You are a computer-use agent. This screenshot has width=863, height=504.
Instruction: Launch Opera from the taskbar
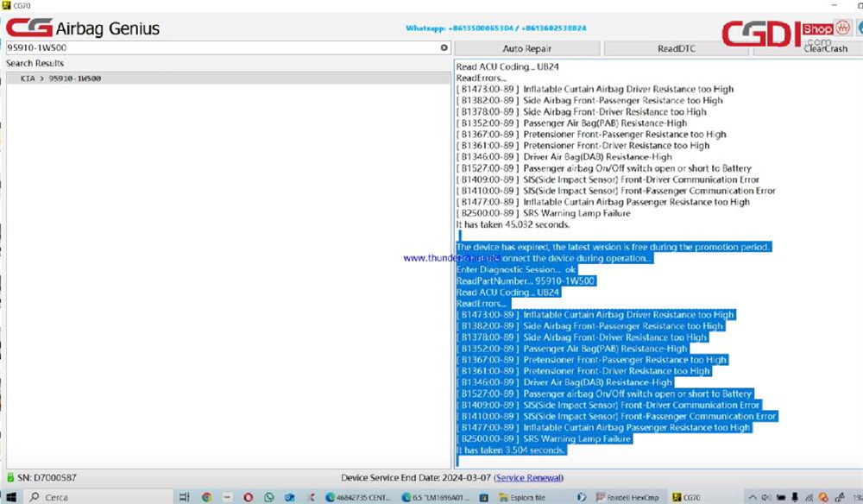coord(249,497)
